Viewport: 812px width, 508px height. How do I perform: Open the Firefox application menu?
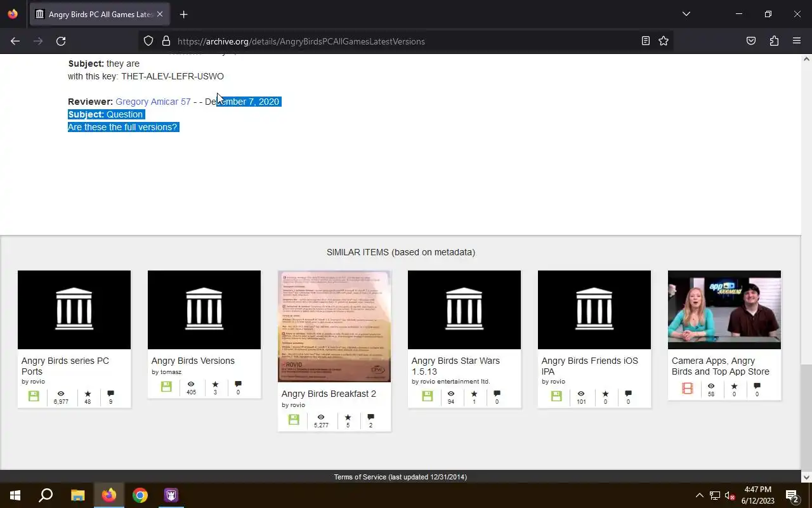click(x=797, y=41)
